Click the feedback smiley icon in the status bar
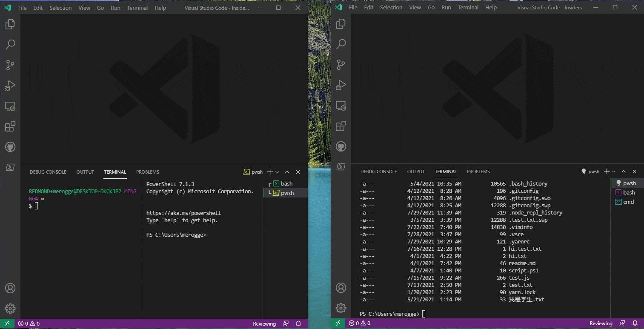Screen dimensions: 644x329 pyautogui.click(x=286, y=323)
